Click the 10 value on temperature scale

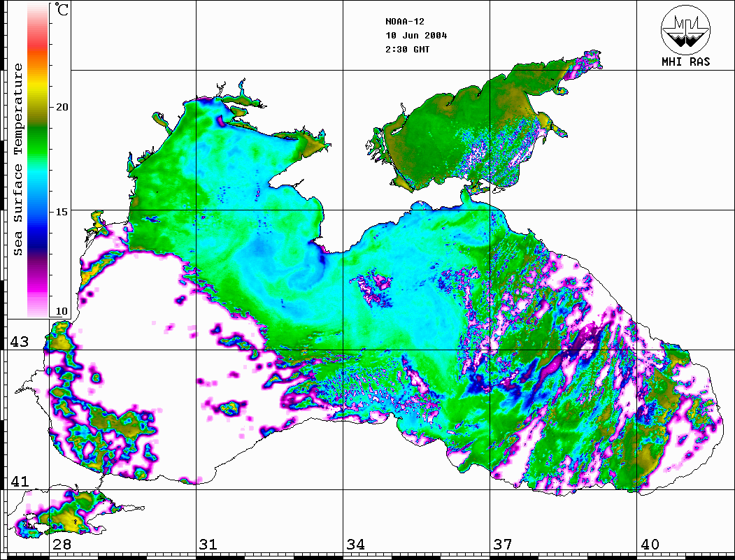click(x=62, y=311)
